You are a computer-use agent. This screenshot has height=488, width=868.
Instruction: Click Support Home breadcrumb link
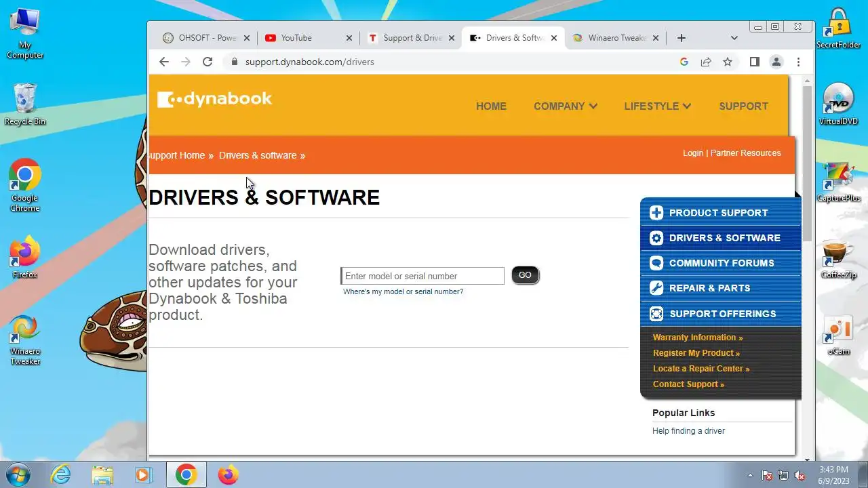(177, 155)
